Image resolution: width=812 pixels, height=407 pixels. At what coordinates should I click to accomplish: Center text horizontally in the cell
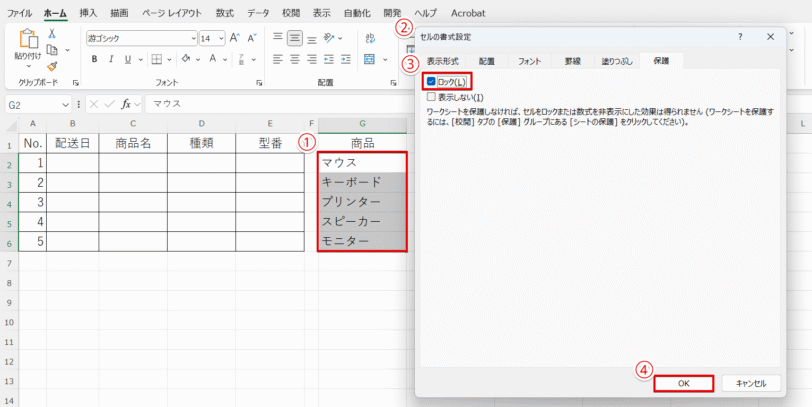tap(295, 60)
